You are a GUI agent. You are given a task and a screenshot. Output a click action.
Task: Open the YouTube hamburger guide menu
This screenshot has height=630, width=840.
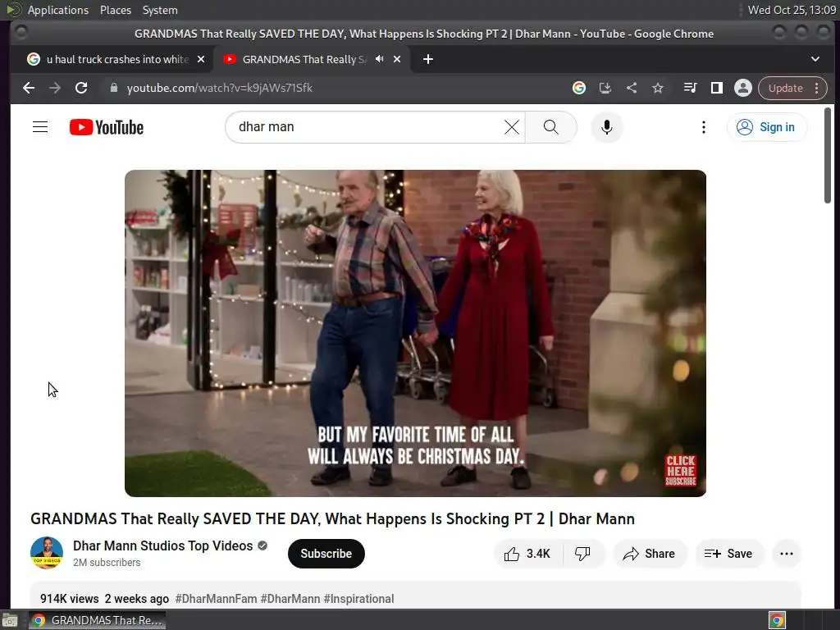(x=40, y=127)
